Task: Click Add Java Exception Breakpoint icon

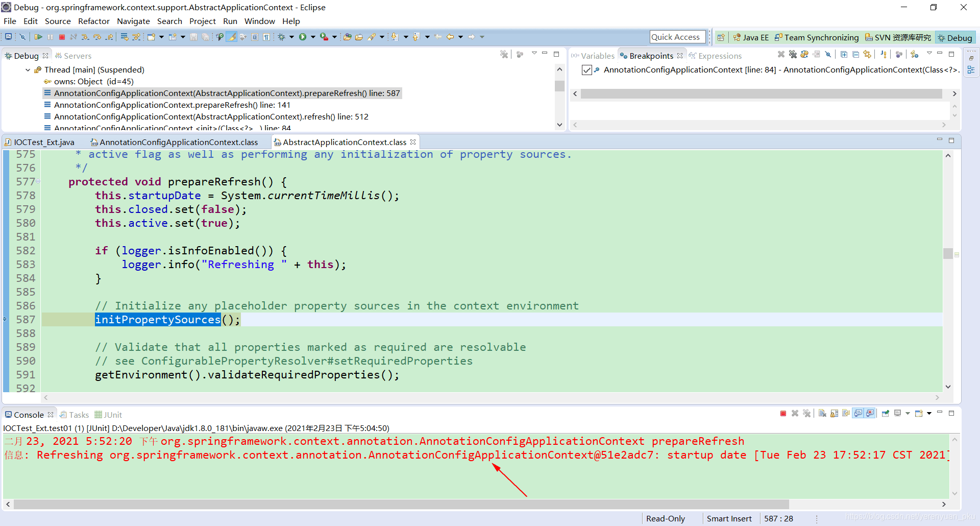Action: (x=884, y=54)
